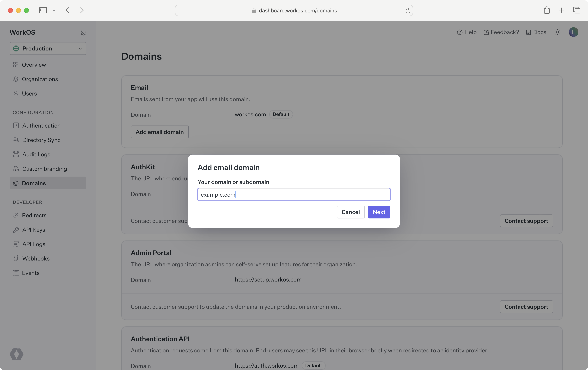Toggle the theme with the sun icon

coord(557,32)
